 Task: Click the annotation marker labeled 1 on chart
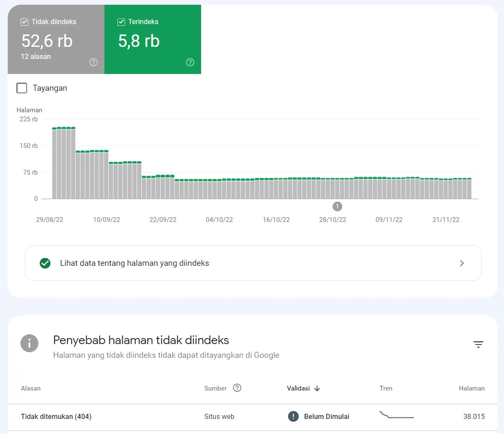[x=337, y=206]
